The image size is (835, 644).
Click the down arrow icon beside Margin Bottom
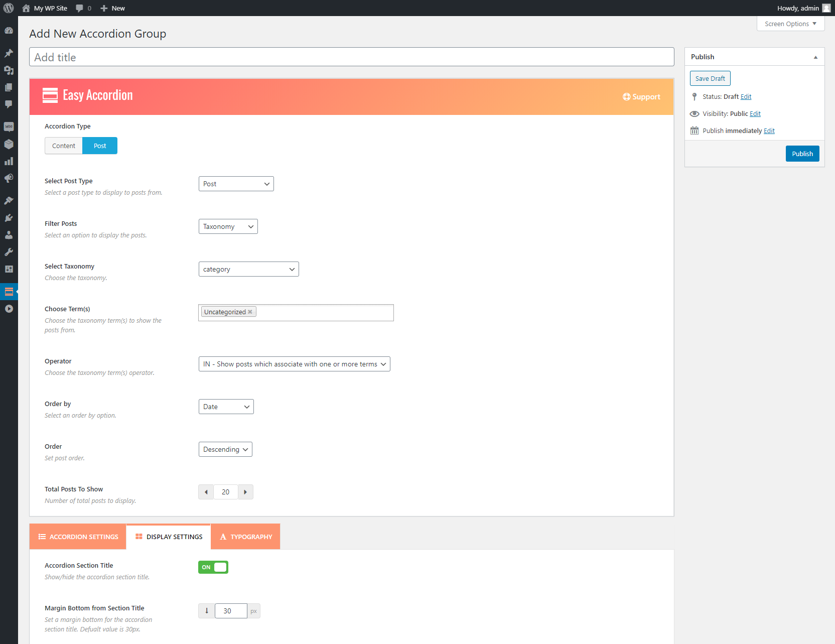pyautogui.click(x=207, y=611)
